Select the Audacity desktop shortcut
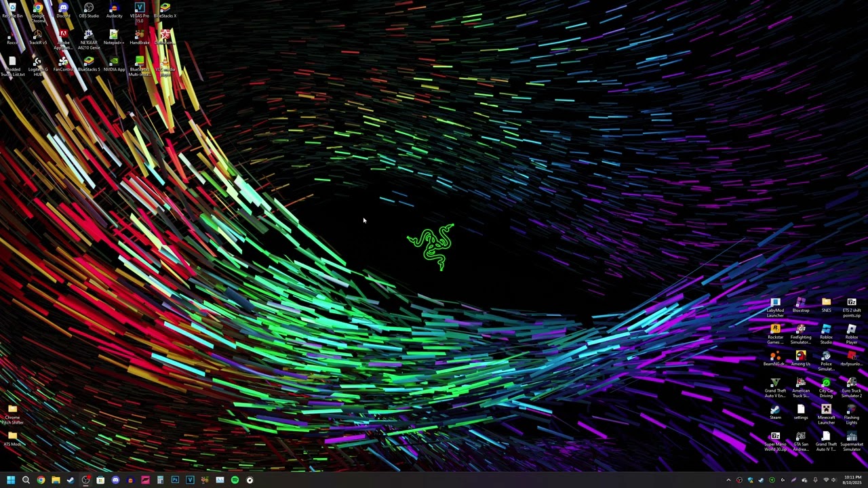This screenshot has height=488, width=868. [114, 11]
